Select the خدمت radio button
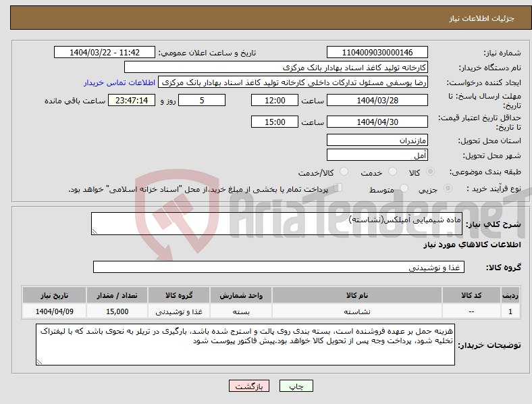The width and height of the screenshot is (532, 404). click(392, 172)
